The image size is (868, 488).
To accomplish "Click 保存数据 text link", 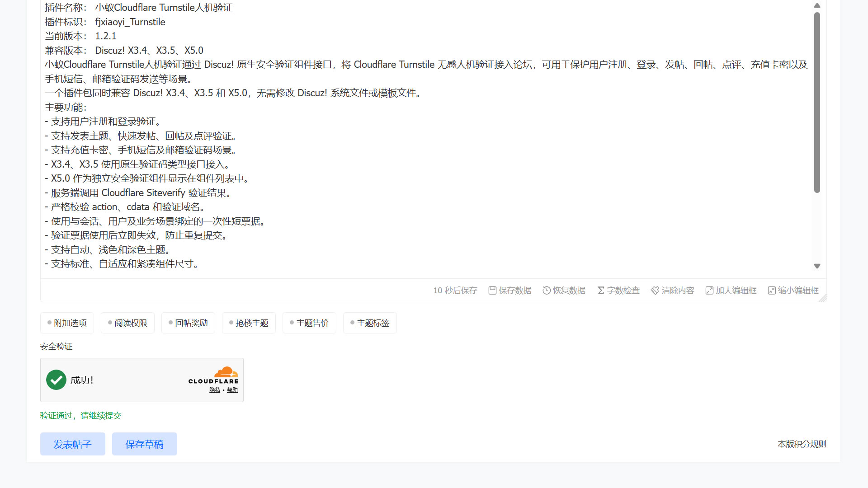I will pos(515,291).
